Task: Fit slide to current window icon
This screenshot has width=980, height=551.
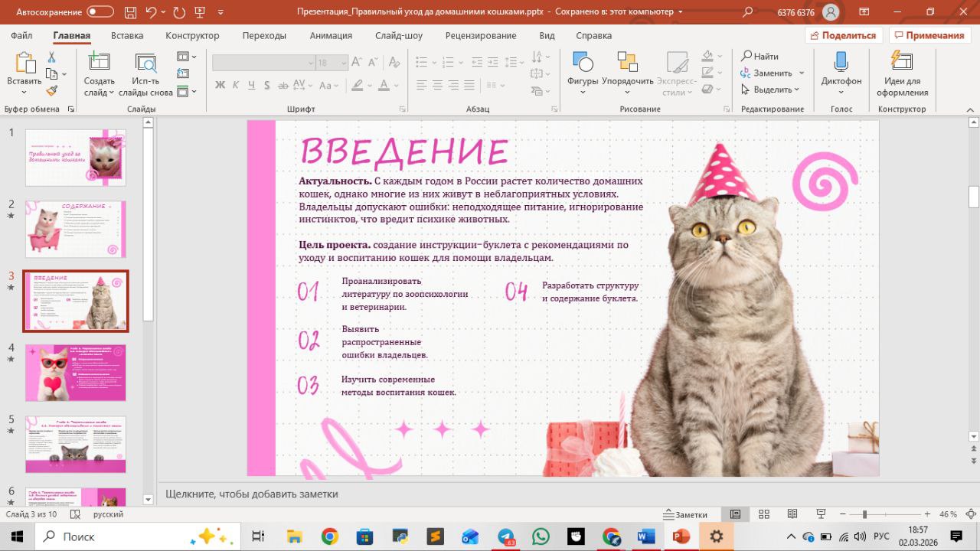Action: tap(970, 514)
